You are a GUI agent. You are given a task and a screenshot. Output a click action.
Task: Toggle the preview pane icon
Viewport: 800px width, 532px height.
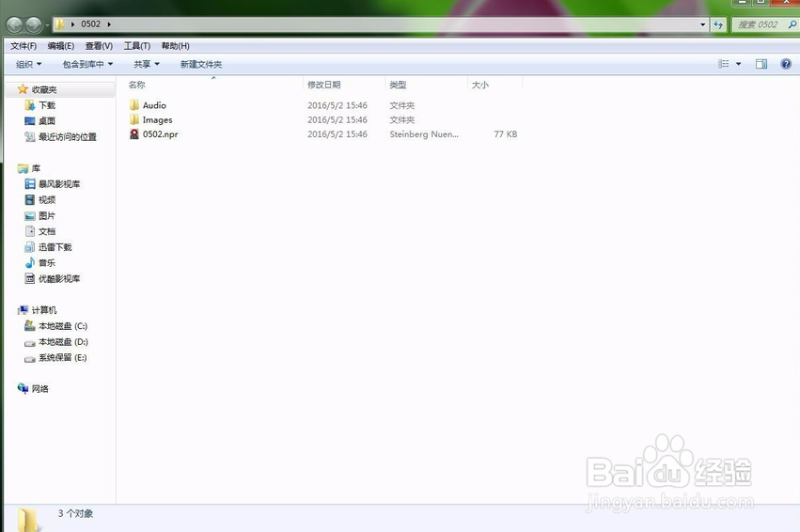761,64
